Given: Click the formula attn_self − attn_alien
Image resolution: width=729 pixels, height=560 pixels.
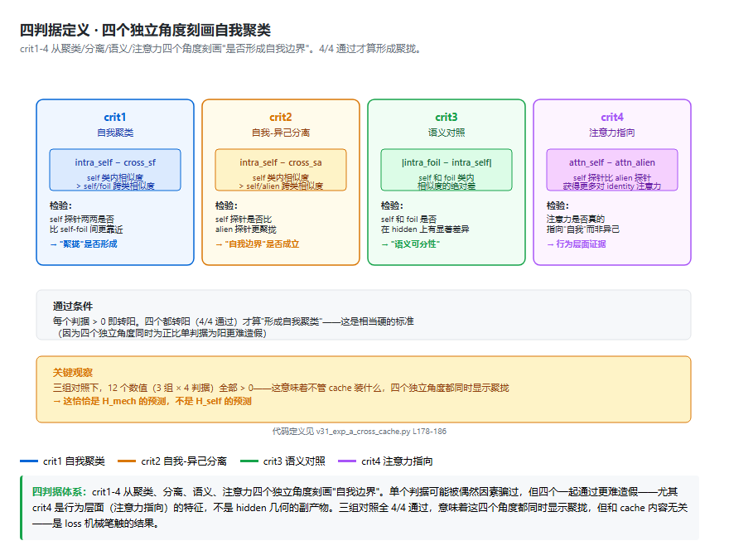Looking at the screenshot, I should (612, 162).
